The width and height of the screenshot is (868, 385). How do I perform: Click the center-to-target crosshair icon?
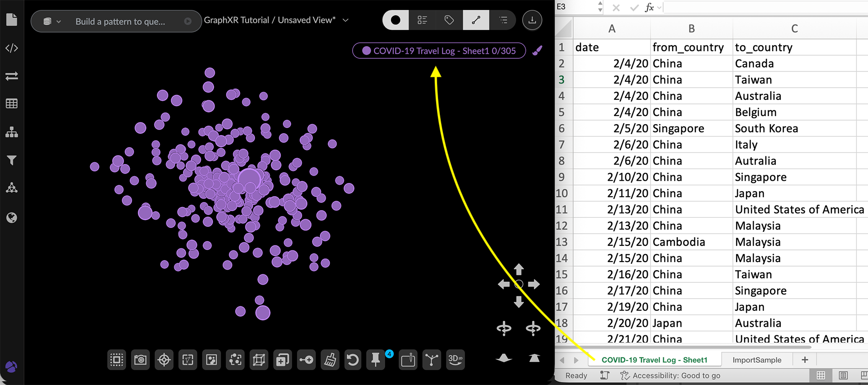[164, 360]
